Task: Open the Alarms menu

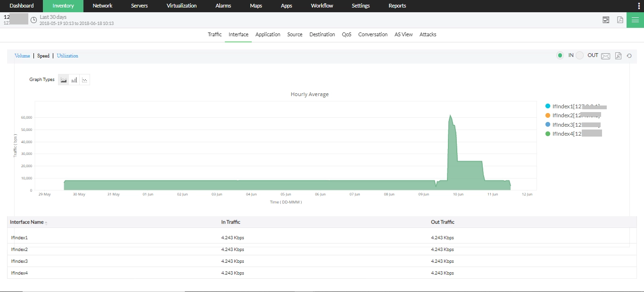Action: 223,6
